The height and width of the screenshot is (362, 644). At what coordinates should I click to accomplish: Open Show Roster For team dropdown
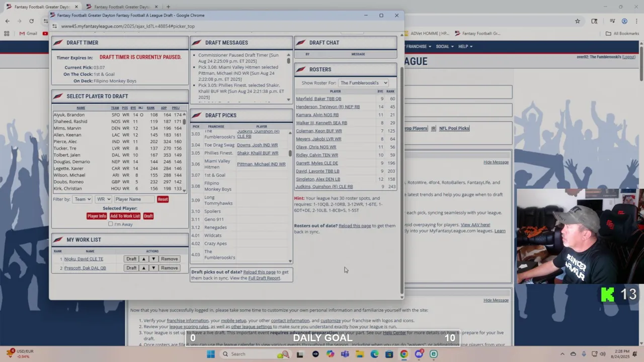tap(363, 82)
